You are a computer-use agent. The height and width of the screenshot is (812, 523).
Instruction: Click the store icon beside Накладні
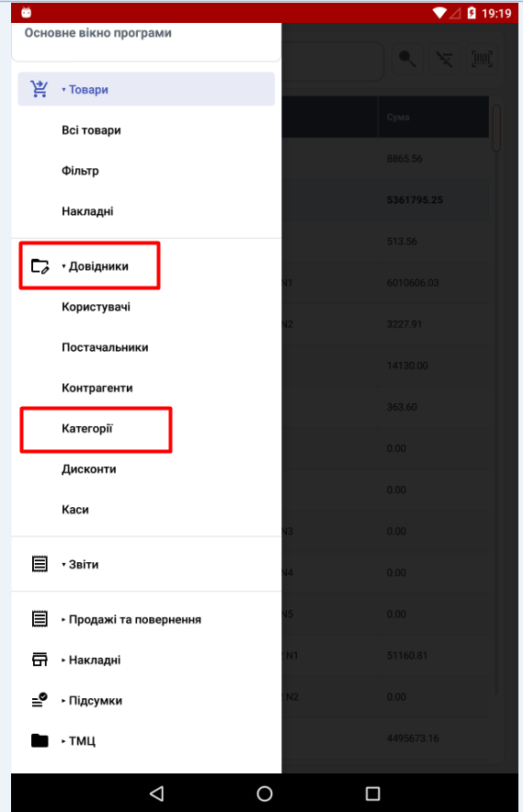point(40,660)
